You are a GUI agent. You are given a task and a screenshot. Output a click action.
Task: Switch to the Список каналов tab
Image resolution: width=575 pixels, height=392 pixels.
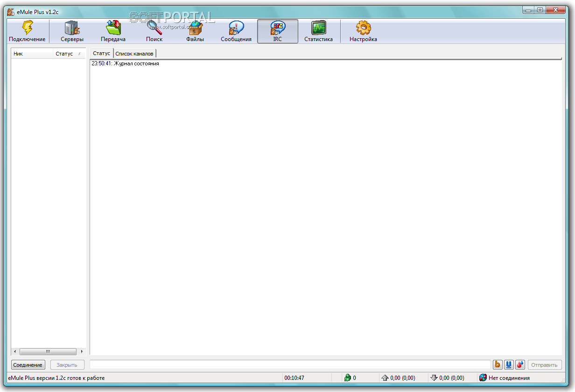click(x=134, y=54)
